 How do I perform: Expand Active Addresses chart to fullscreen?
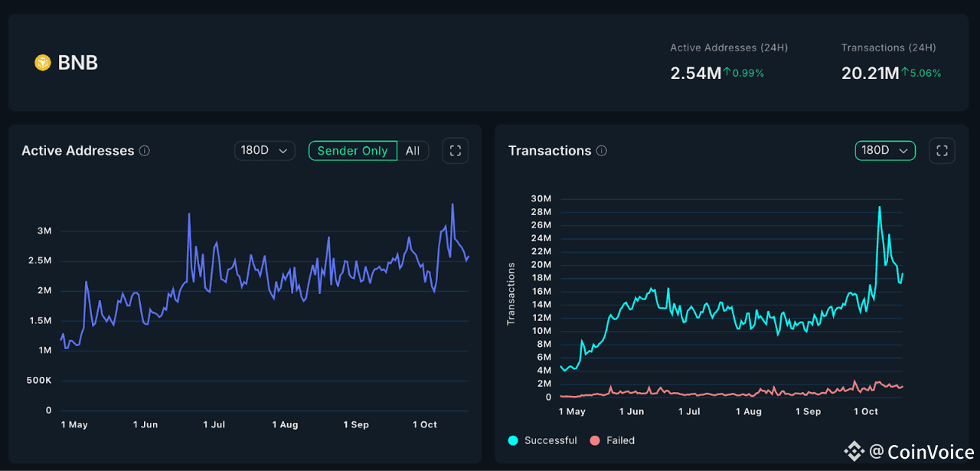[456, 151]
